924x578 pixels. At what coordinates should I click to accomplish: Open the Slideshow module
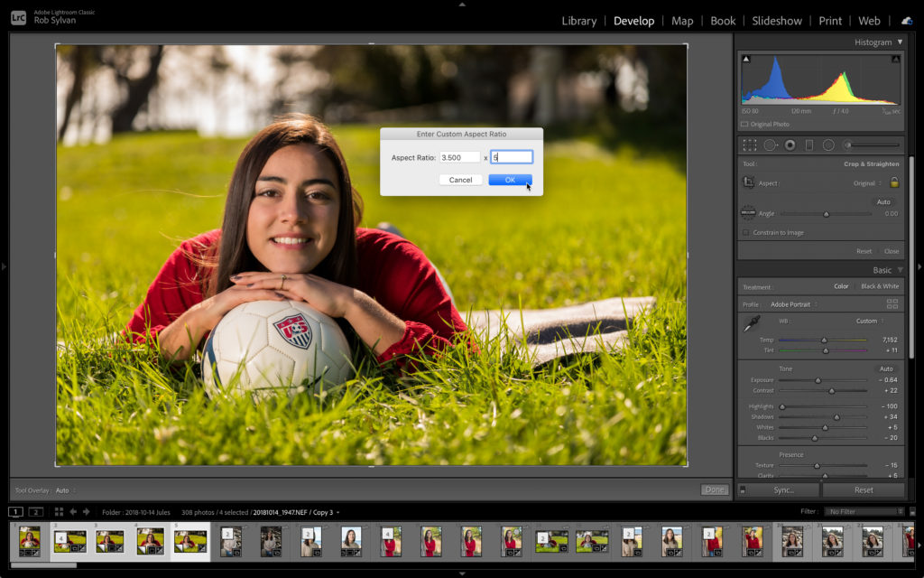(777, 21)
